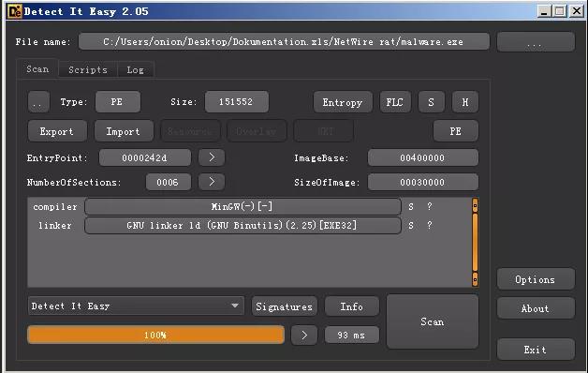Click the EntryPoint arrow button
The image size is (588, 373).
(x=212, y=157)
